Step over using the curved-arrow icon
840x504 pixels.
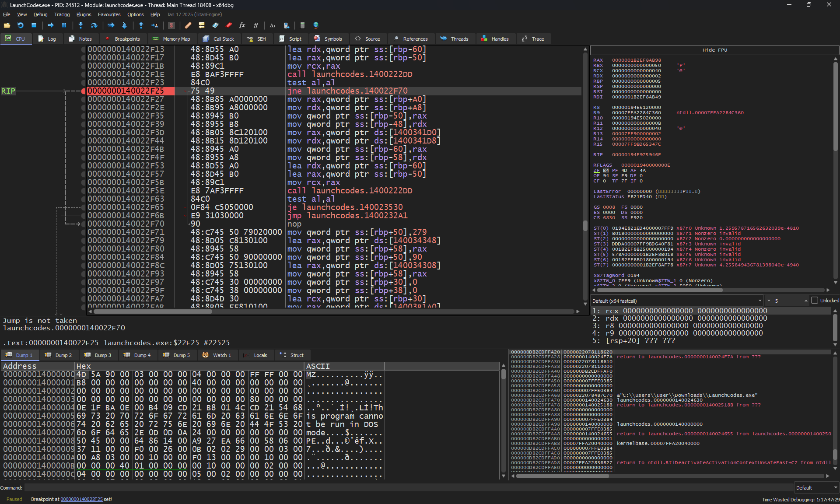[x=94, y=25]
